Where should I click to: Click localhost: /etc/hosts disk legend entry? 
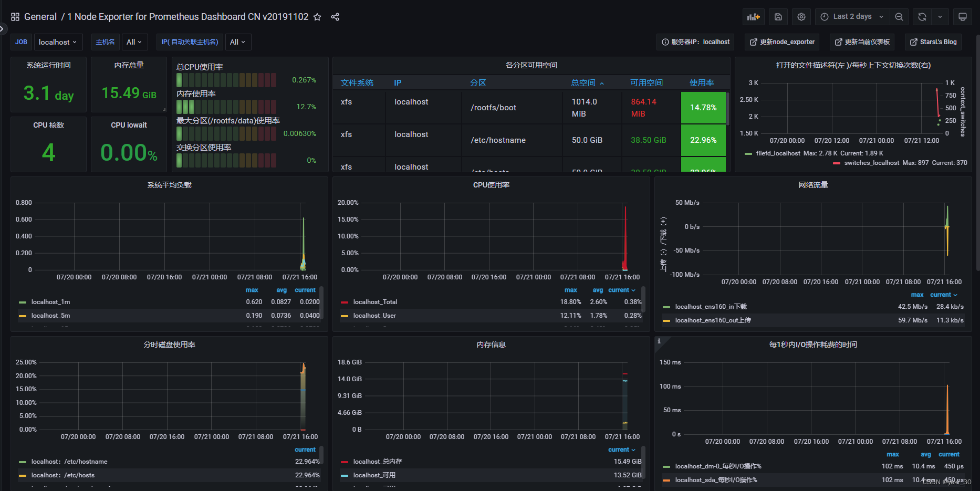click(63, 475)
